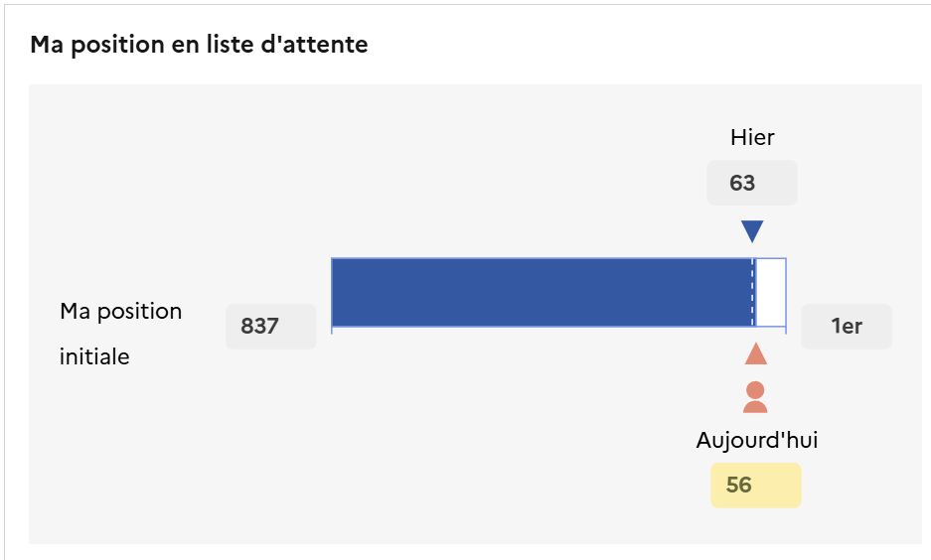
Task: Click the "Aujourd'hui" label
Action: click(x=757, y=440)
